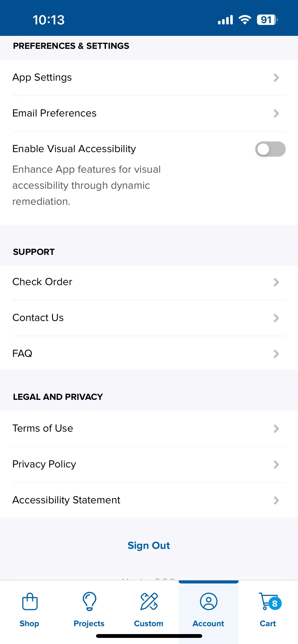Open the Check Order item
The height and width of the screenshot is (644, 298).
149,282
